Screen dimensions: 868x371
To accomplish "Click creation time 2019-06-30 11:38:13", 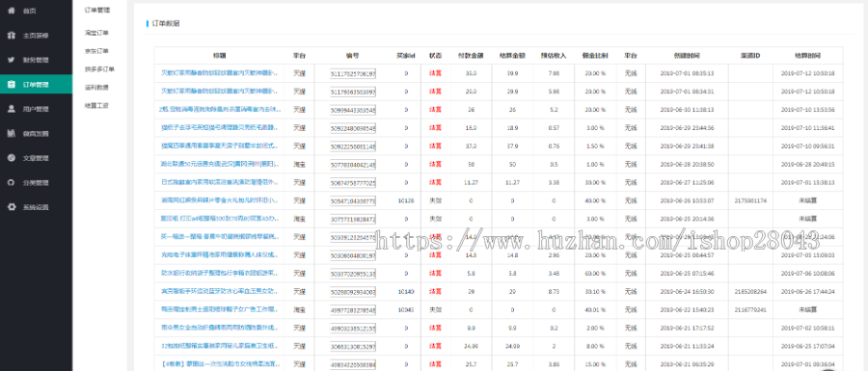I will click(687, 110).
